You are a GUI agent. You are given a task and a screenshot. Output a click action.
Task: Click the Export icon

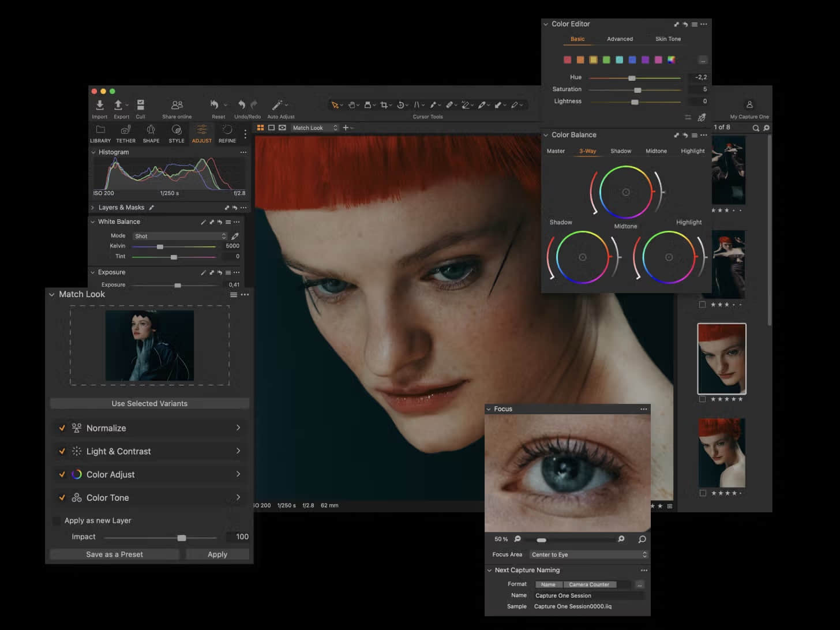[118, 105]
